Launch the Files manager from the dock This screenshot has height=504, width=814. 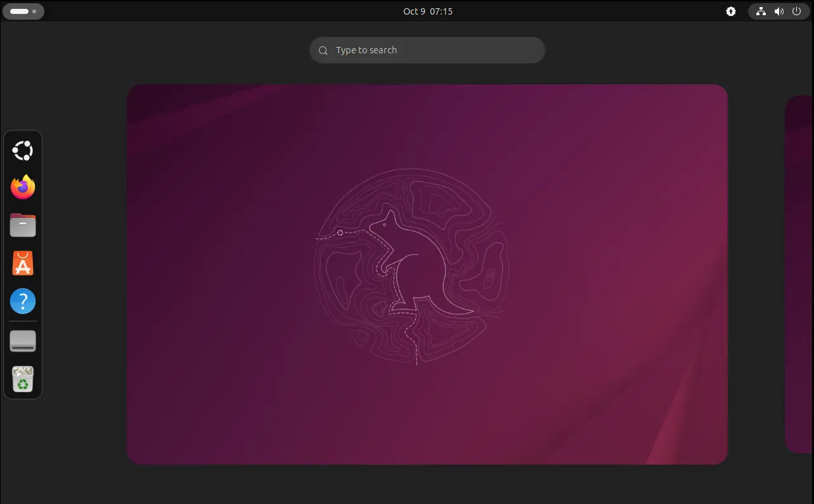[x=23, y=225]
